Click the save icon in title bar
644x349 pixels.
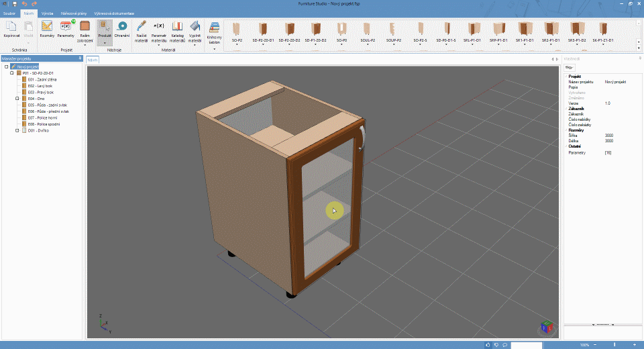(x=15, y=4)
